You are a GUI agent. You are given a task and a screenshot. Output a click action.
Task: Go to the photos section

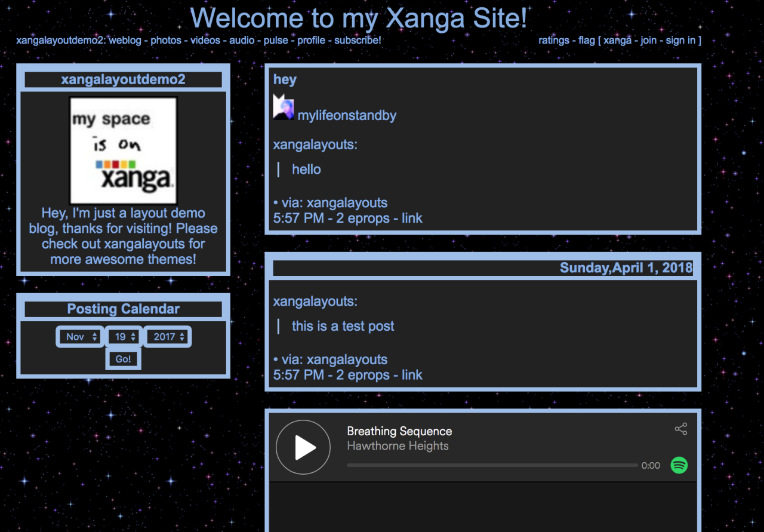(x=166, y=41)
